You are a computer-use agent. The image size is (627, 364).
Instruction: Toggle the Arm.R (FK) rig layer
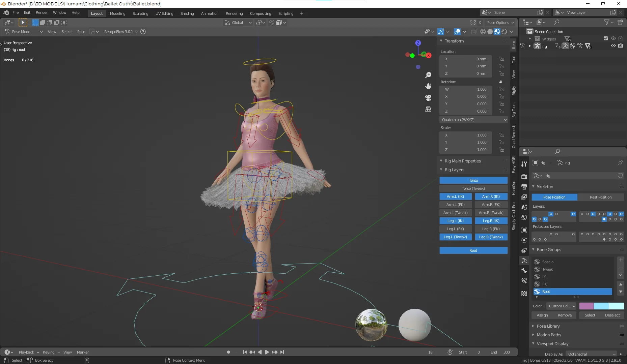tap(491, 205)
